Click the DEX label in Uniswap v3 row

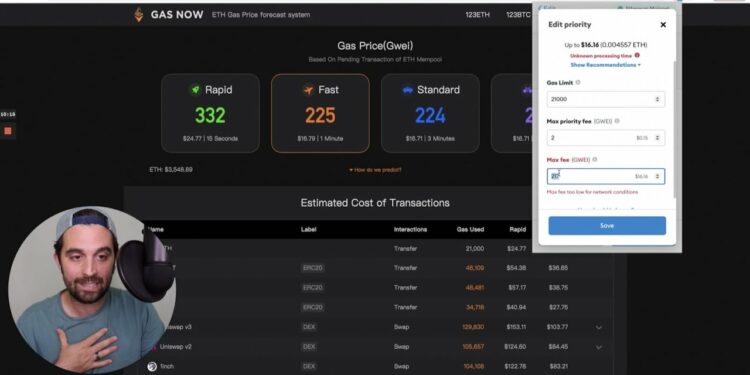tap(309, 327)
